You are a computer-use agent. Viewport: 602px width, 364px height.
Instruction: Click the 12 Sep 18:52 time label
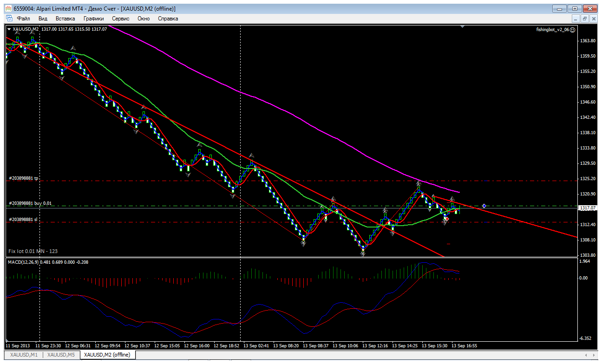click(227, 346)
